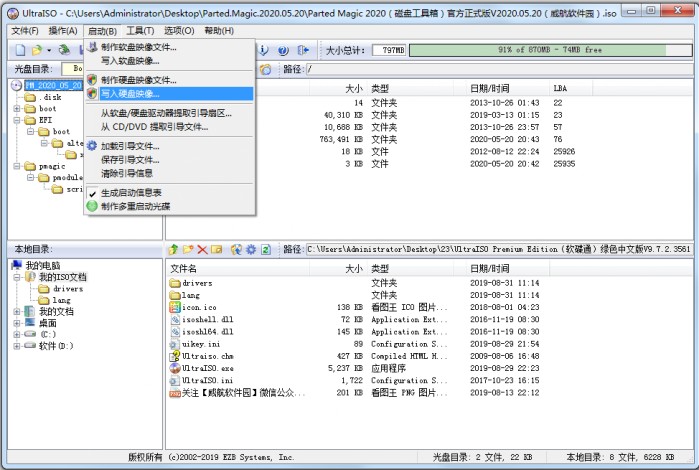Click the Ultraiso.chm help file
The height and width of the screenshot is (470, 699).
(208, 356)
